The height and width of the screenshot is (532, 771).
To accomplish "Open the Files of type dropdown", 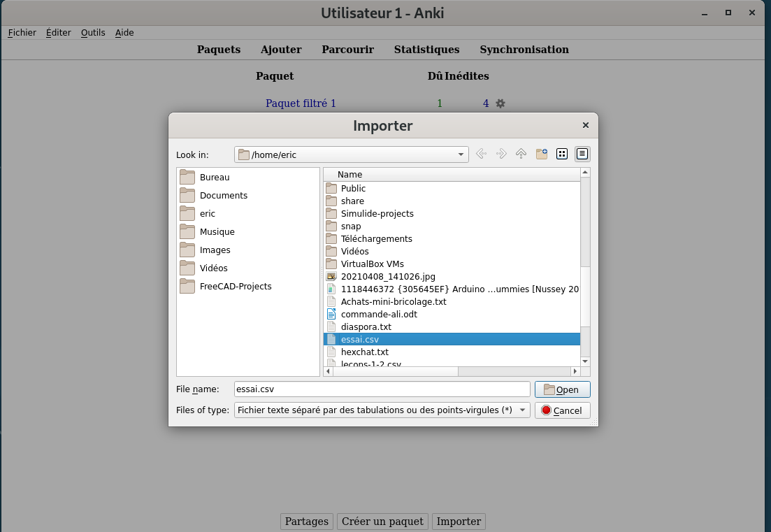I will pos(522,410).
